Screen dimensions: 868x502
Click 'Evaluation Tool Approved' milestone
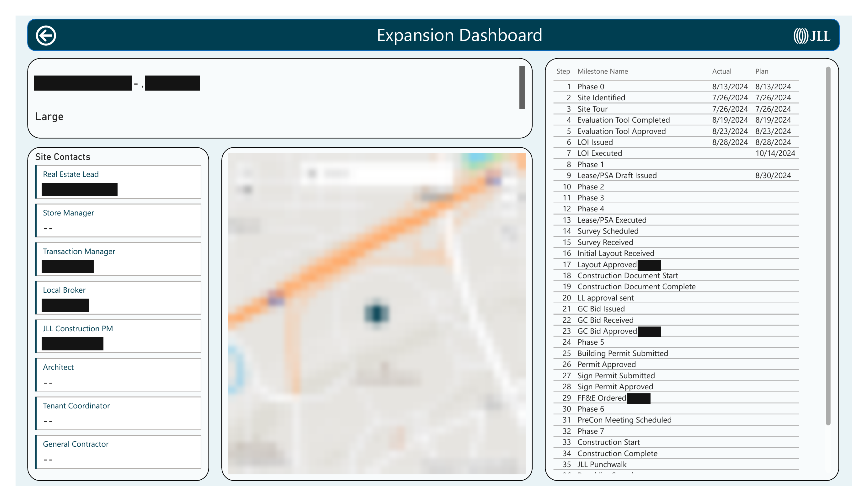point(621,131)
